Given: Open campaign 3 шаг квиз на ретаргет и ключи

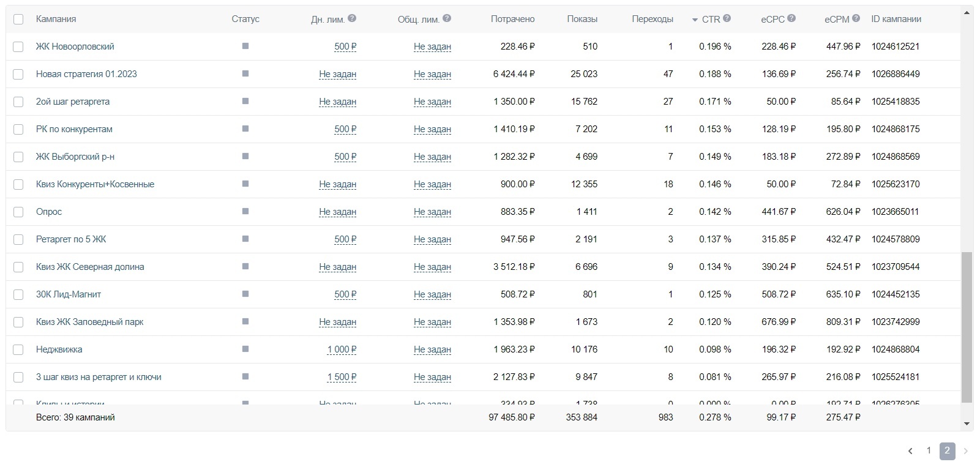Looking at the screenshot, I should pyautogui.click(x=99, y=377).
